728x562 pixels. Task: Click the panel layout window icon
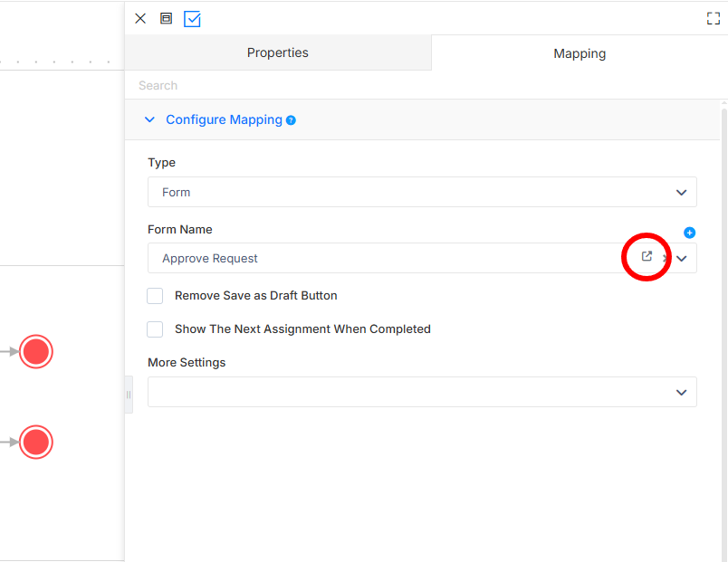pyautogui.click(x=166, y=19)
